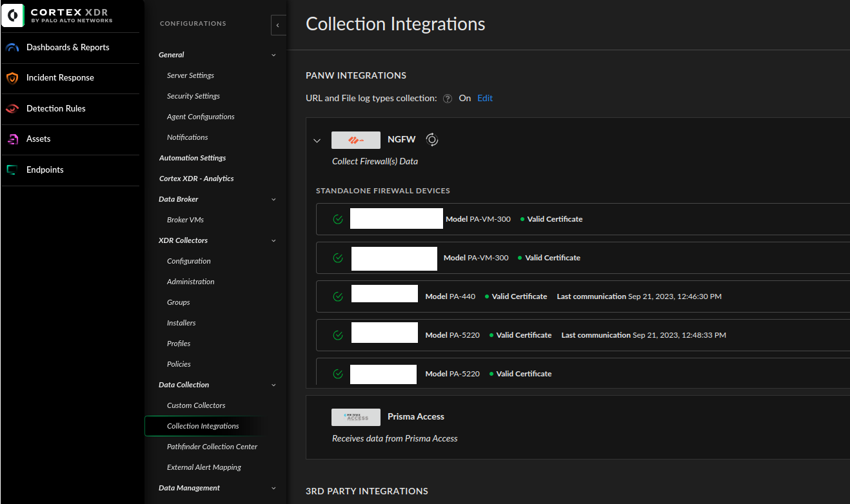The width and height of the screenshot is (850, 504).
Task: Open Automation Settings
Action: click(x=192, y=158)
